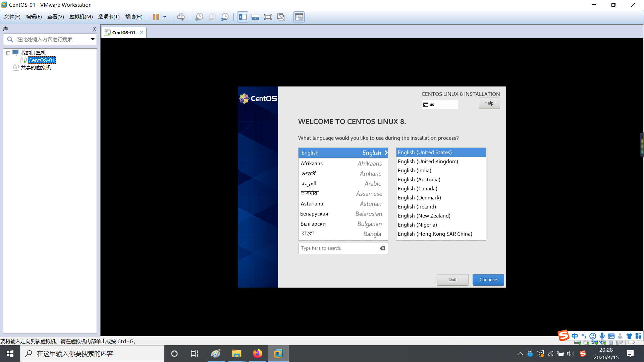Clear the language search with the backspace icon

pos(382,248)
